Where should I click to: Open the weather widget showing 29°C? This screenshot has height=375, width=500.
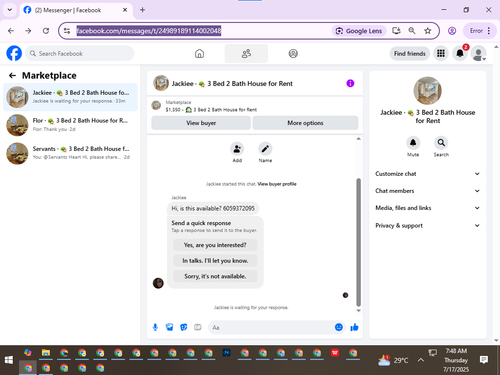393,360
